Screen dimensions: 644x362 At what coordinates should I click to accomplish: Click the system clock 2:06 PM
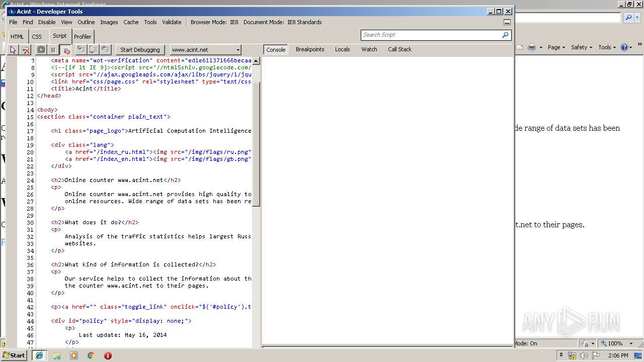click(x=618, y=355)
